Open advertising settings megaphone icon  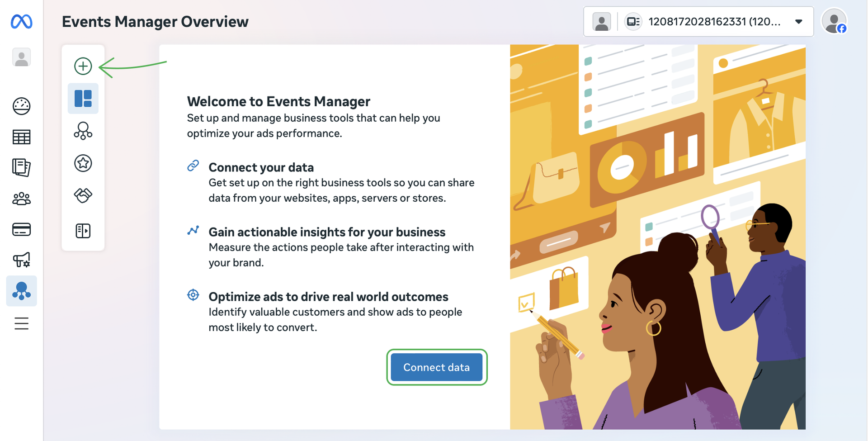(21, 260)
